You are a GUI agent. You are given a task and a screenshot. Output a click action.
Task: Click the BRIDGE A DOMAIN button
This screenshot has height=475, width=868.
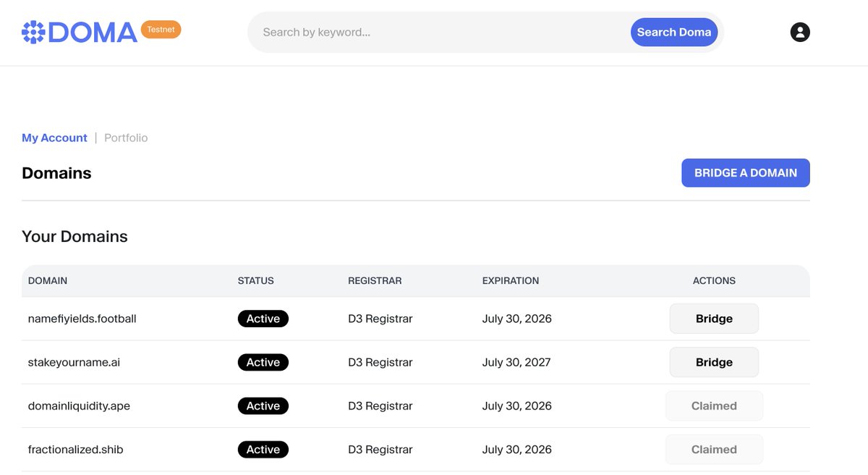[x=745, y=172]
